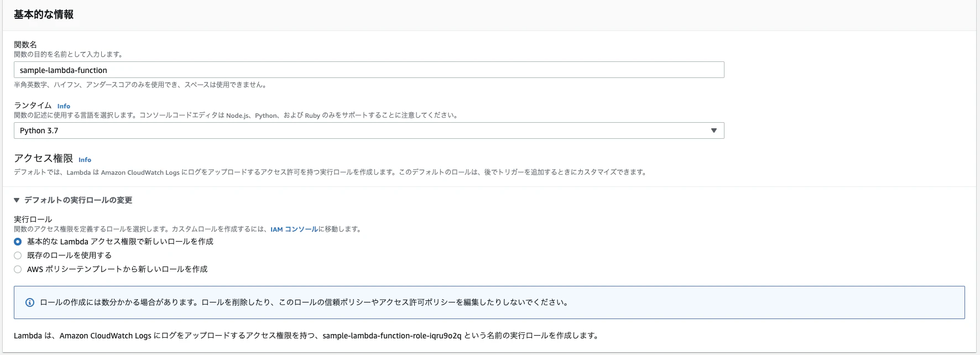Screen dimensions: 980x355
Task: Choose AWS ポリシーテンプレートから新しいロールを作成 radio
Action: coord(18,269)
